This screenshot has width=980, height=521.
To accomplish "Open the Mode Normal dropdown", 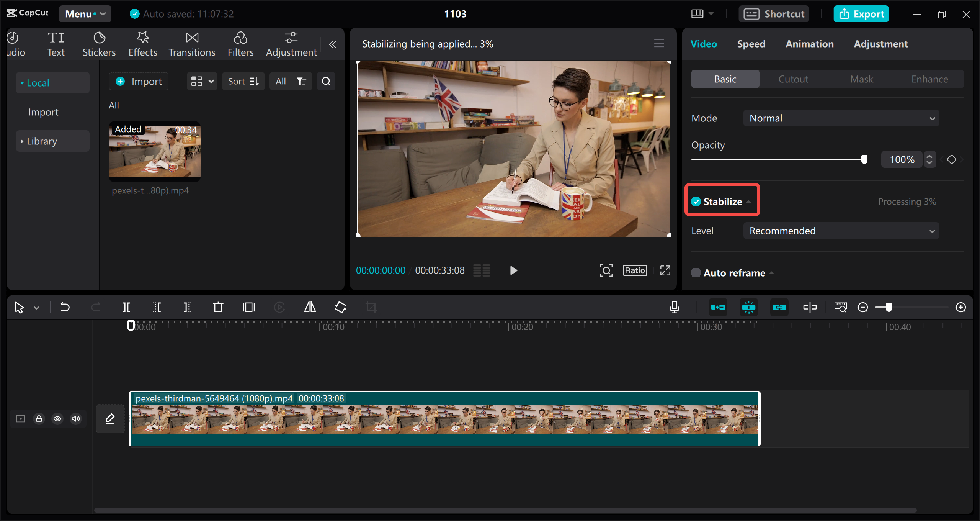I will (841, 118).
